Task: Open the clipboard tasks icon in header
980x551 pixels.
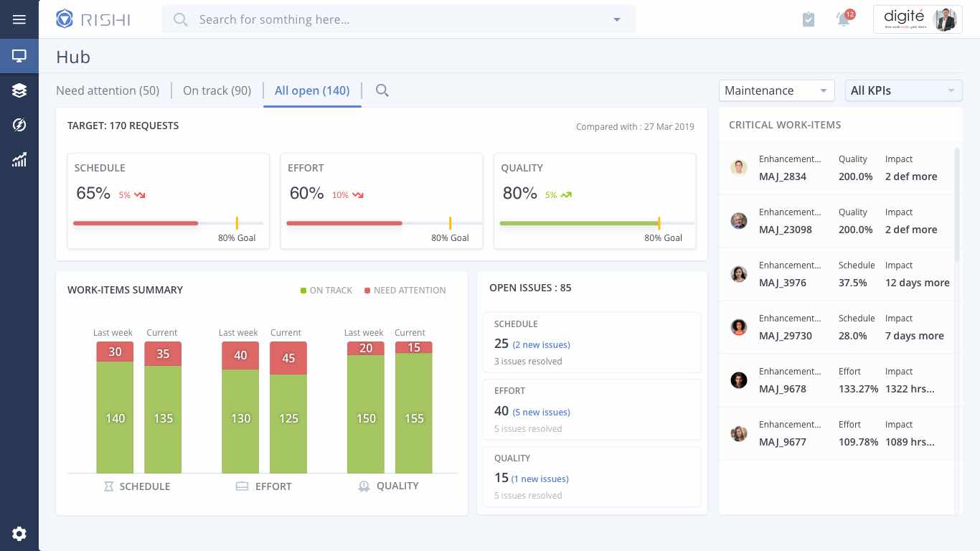Action: point(809,19)
